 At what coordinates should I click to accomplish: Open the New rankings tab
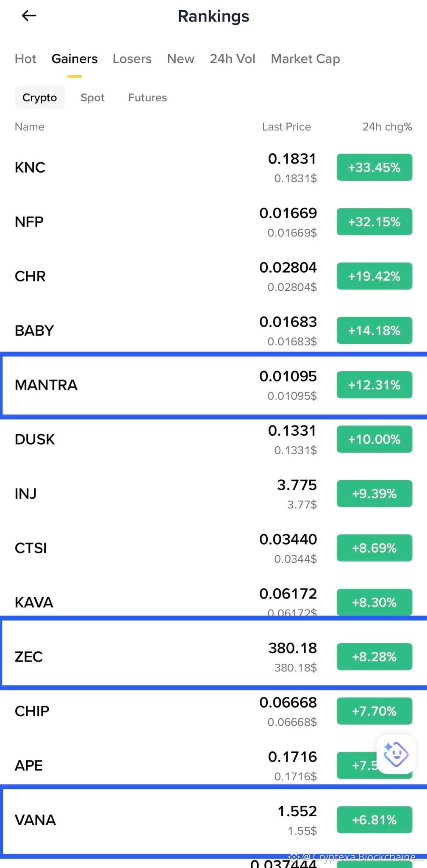click(x=181, y=59)
